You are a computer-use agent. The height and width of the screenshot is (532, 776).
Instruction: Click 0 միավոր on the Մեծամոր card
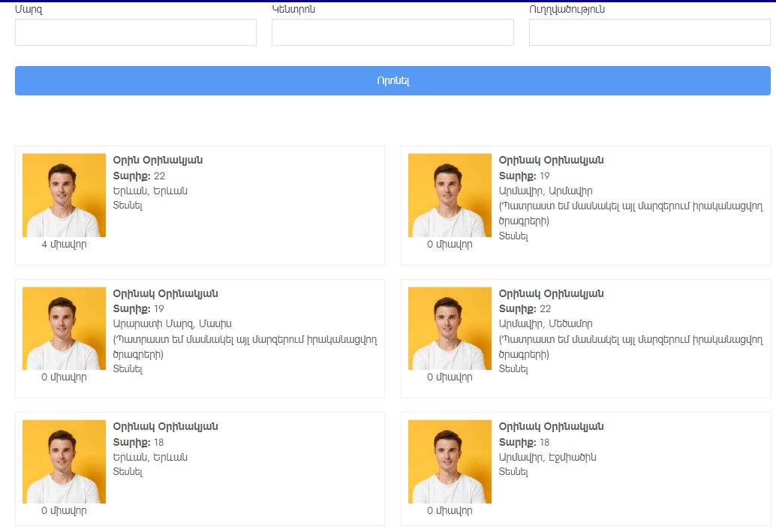click(x=450, y=377)
